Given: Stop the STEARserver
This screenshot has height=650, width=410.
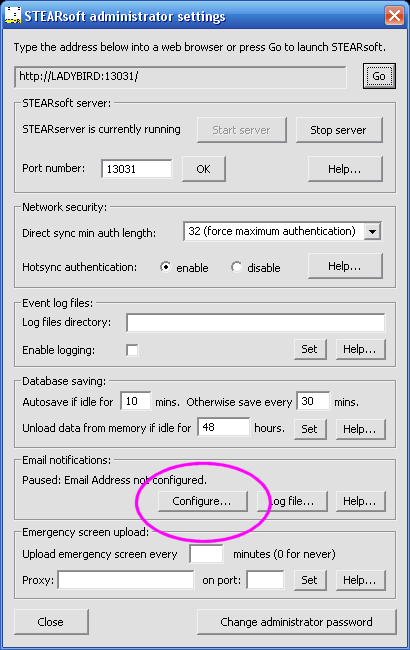Looking at the screenshot, I should 339,130.
